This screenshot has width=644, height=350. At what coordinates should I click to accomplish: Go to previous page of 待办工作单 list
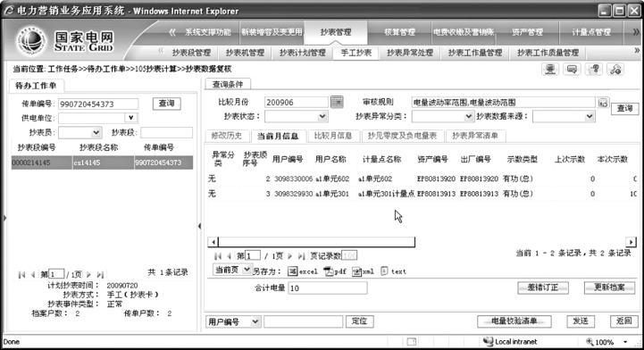[x=33, y=274]
